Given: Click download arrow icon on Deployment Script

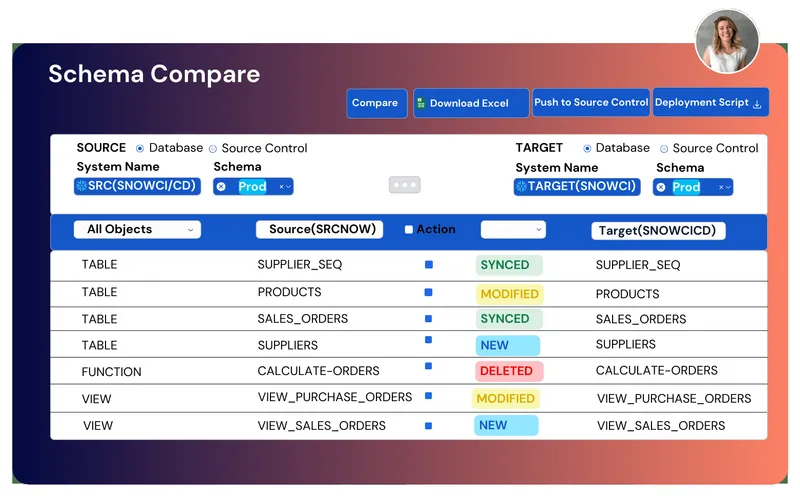Looking at the screenshot, I should pos(757,104).
